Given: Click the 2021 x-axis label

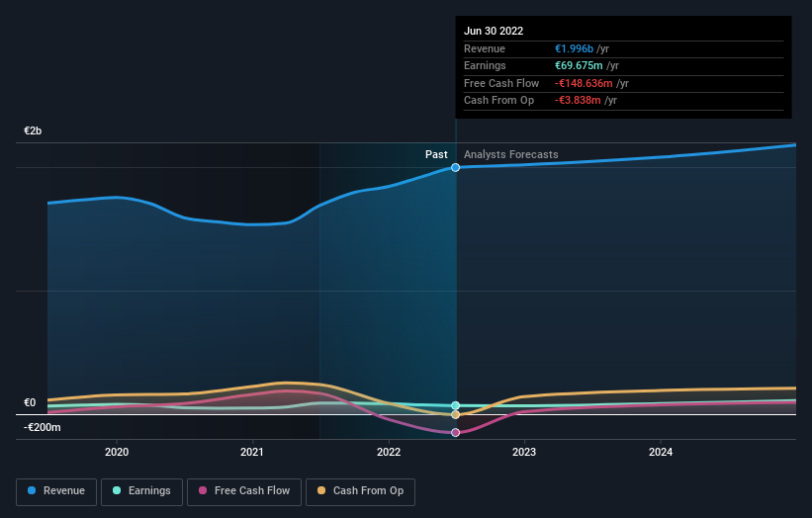Looking at the screenshot, I should tap(251, 452).
